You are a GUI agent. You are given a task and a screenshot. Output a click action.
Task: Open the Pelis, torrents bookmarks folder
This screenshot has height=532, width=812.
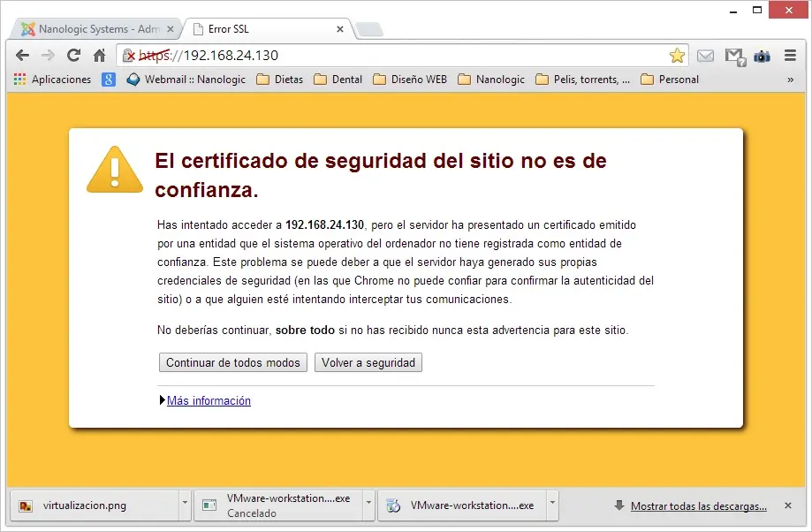[583, 80]
